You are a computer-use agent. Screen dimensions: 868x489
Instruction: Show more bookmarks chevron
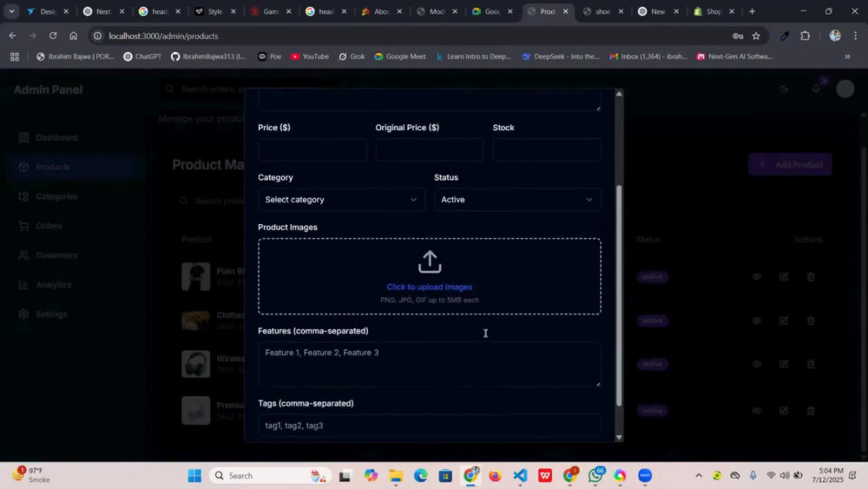click(847, 56)
